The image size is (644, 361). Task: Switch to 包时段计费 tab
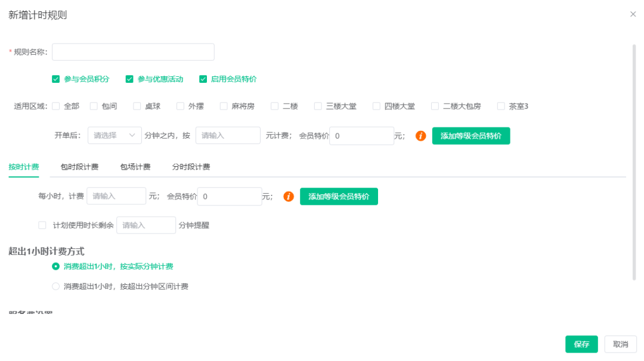(80, 167)
